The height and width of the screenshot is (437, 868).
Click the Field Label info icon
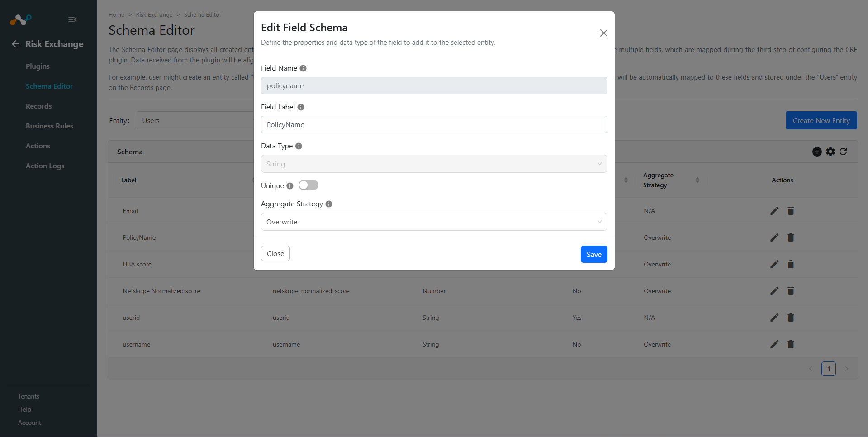(301, 107)
